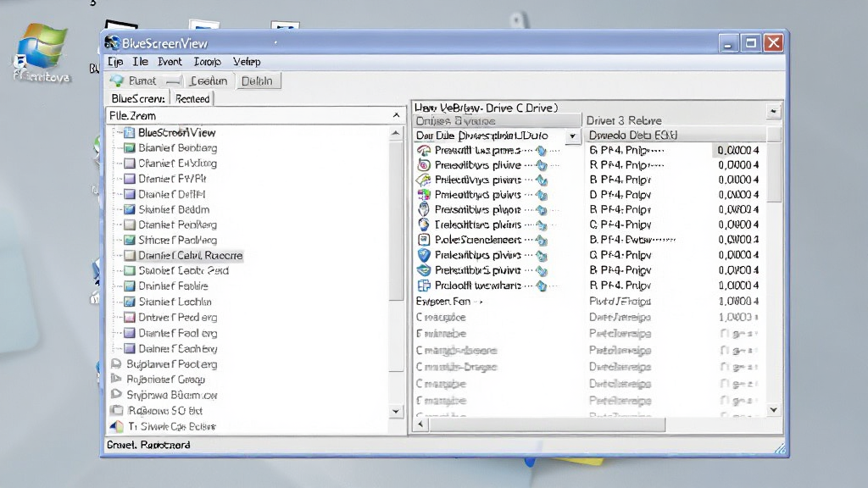Open the 'Dar Dile' combo box dropdown arrow
The width and height of the screenshot is (868, 488).
coord(572,136)
